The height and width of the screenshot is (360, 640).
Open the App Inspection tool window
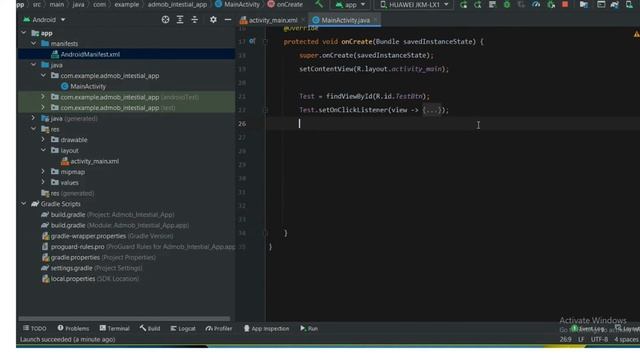tap(267, 328)
